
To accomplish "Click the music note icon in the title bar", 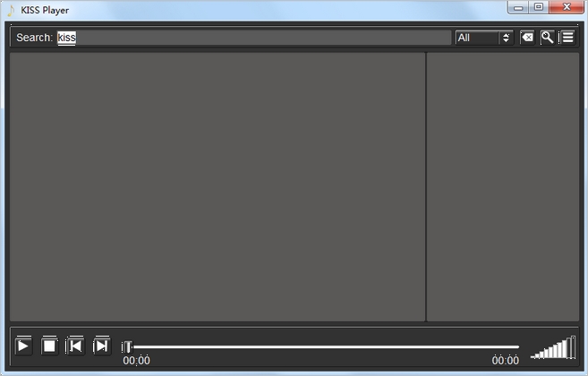I will (x=11, y=10).
